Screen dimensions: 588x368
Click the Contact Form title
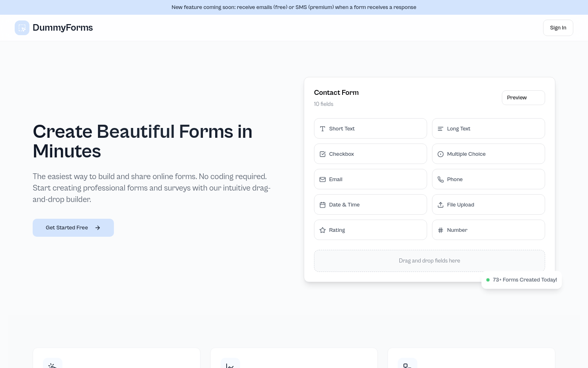tap(336, 93)
